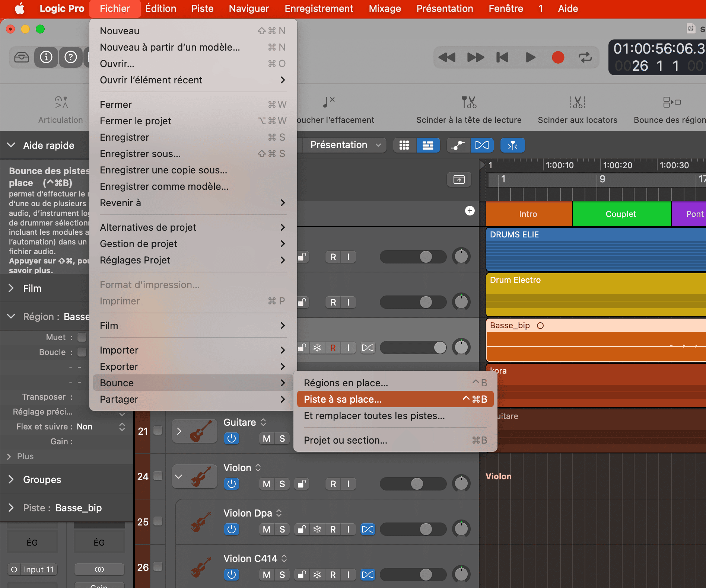The height and width of the screenshot is (588, 706).
Task: Check the Boucle region checkbox
Action: (82, 352)
